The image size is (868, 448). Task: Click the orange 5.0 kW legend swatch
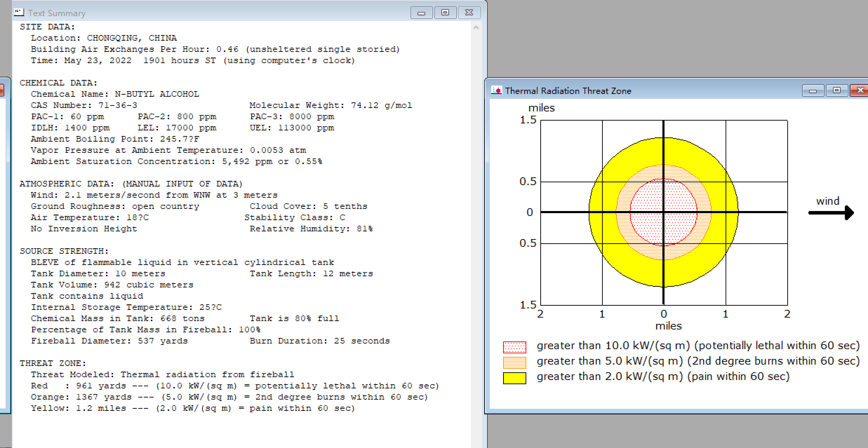[x=514, y=362]
